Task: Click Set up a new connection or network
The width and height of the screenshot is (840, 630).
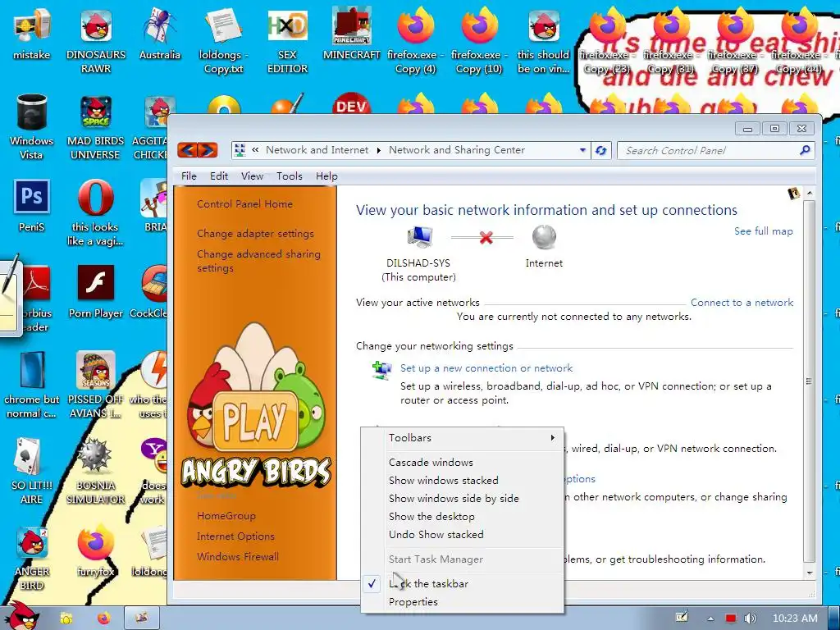Action: 486,368
